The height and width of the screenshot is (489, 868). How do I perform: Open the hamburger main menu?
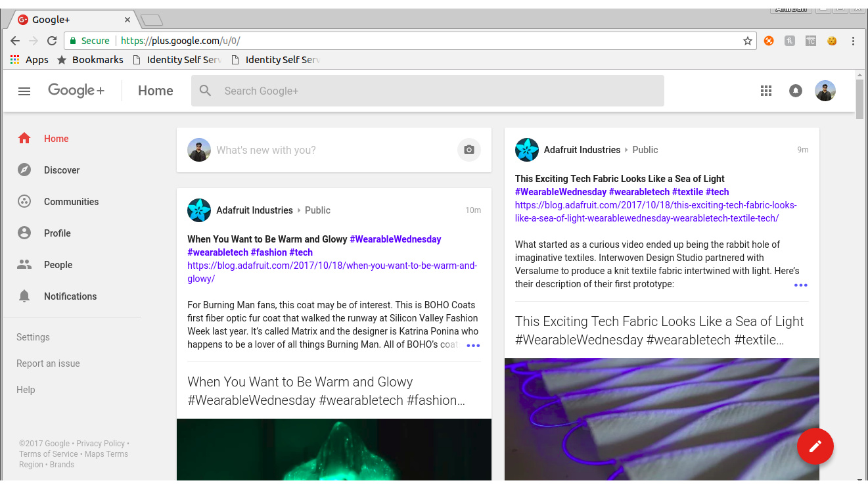coord(24,91)
